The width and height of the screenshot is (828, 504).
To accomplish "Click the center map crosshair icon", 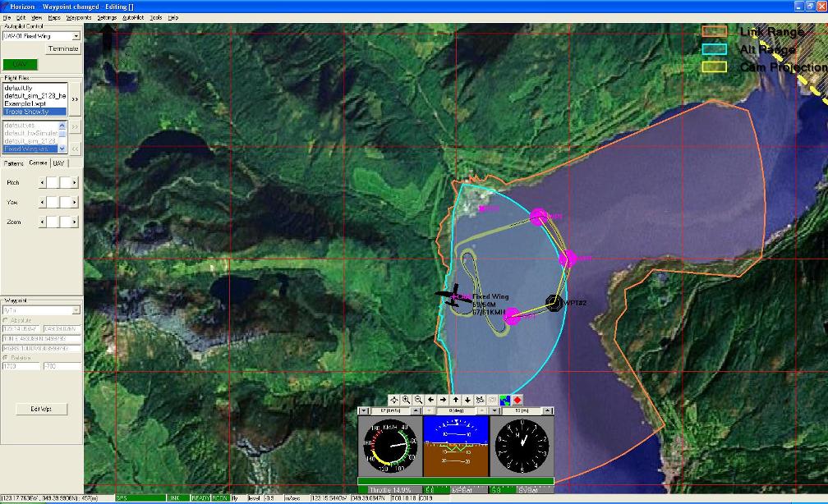I will 394,400.
